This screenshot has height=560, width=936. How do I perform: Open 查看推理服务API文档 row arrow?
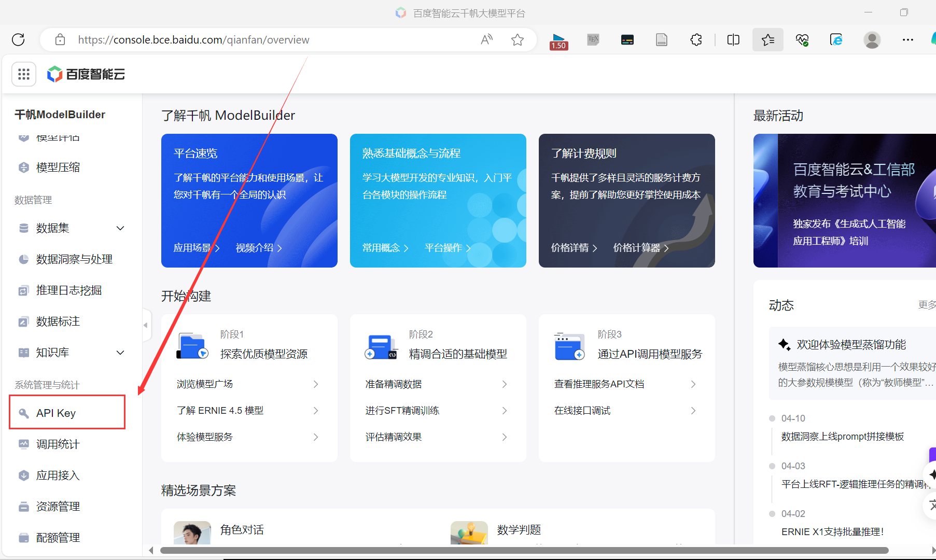click(693, 384)
